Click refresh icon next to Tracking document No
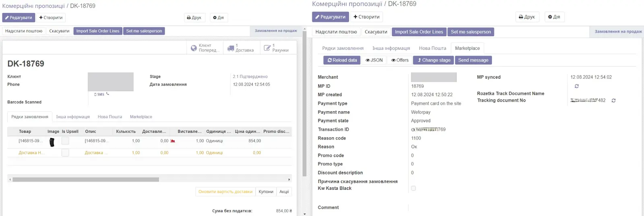The height and width of the screenshot is (216, 644). (x=613, y=101)
